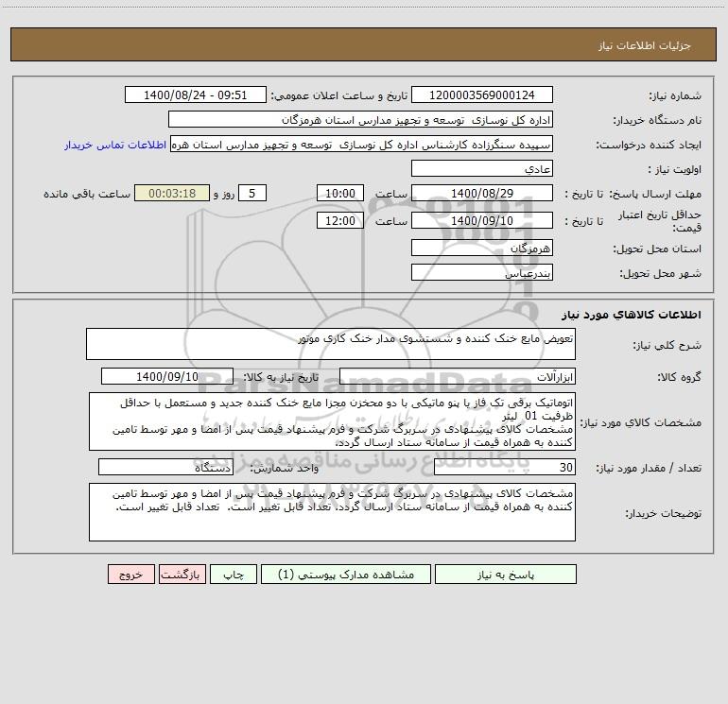This screenshot has height=704, width=728.
Task: Click price validity date 1400/09/10
Action: (x=482, y=220)
